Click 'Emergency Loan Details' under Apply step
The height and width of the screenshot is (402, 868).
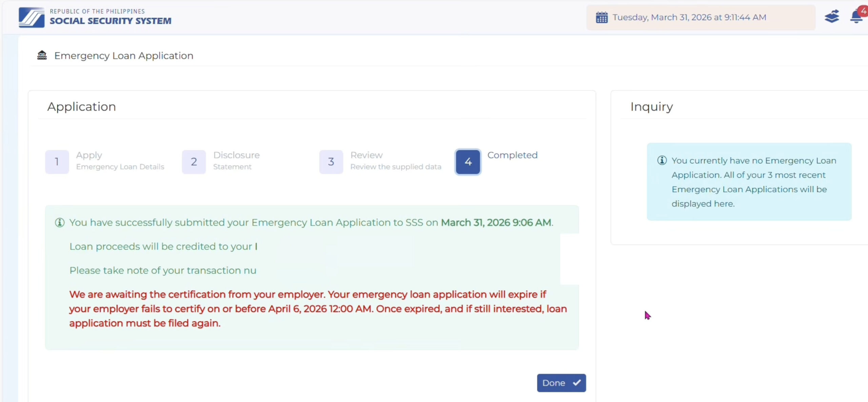tap(120, 167)
